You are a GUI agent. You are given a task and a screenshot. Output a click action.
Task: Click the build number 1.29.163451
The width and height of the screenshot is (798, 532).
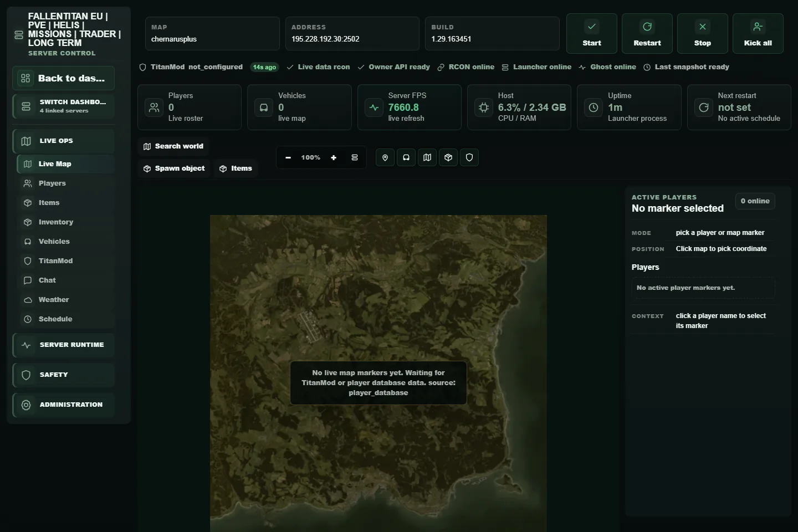pyautogui.click(x=451, y=39)
